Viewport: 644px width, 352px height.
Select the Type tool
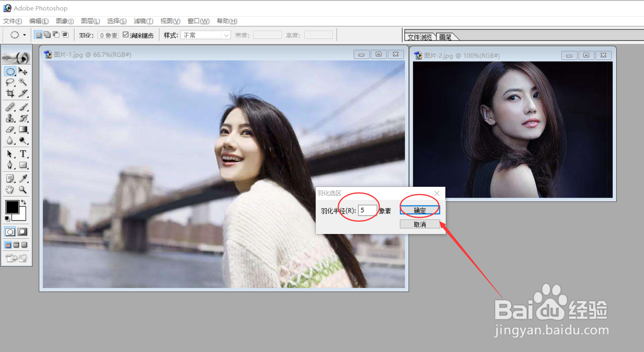tap(23, 154)
